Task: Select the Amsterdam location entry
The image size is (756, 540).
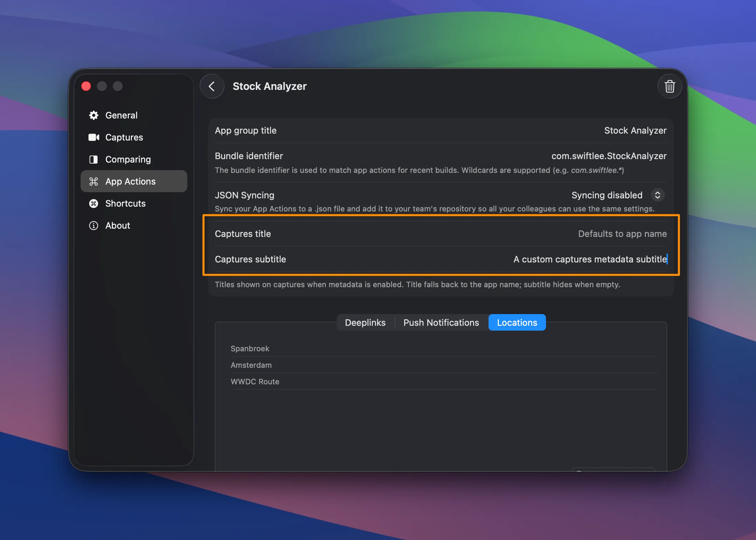Action: coord(251,365)
